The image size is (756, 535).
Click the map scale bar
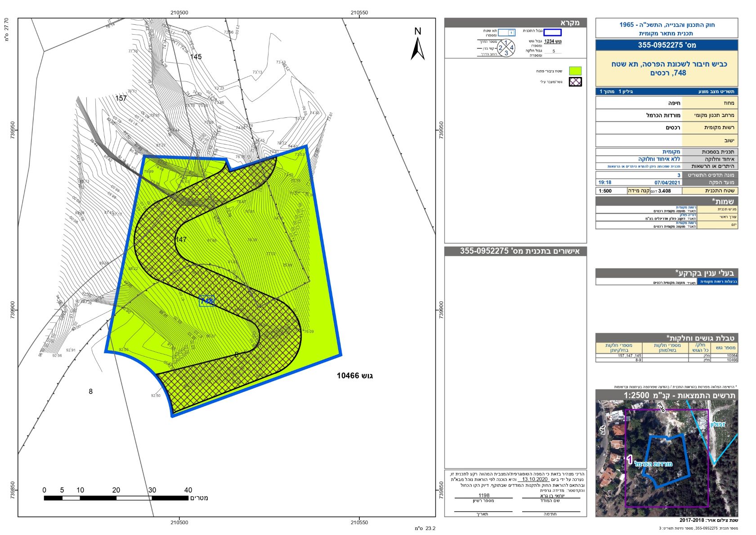click(116, 498)
